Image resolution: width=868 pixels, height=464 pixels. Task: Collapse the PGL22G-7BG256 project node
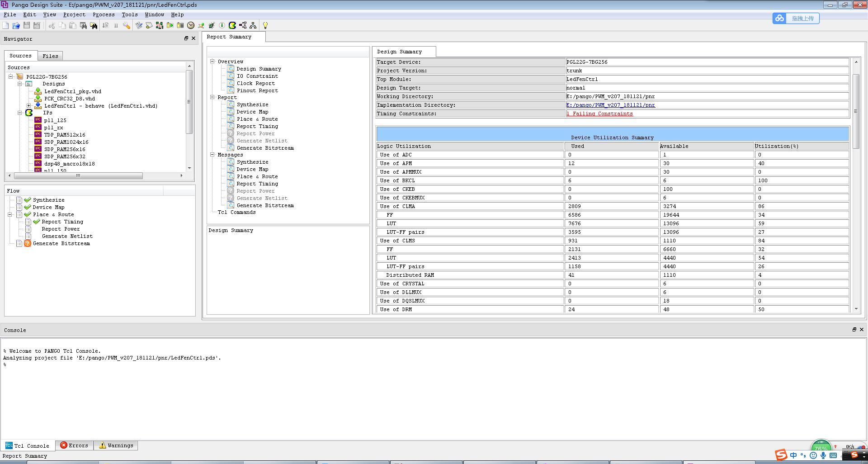tap(11, 76)
